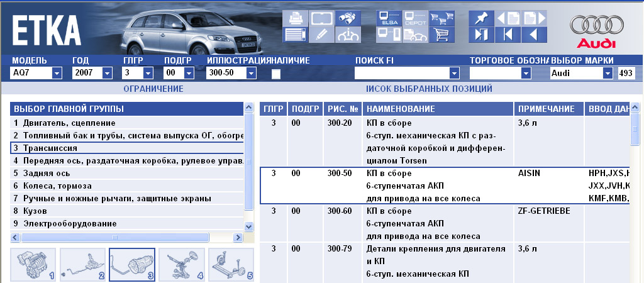Go to the next page icon
The image size is (644, 283).
coord(534,18)
